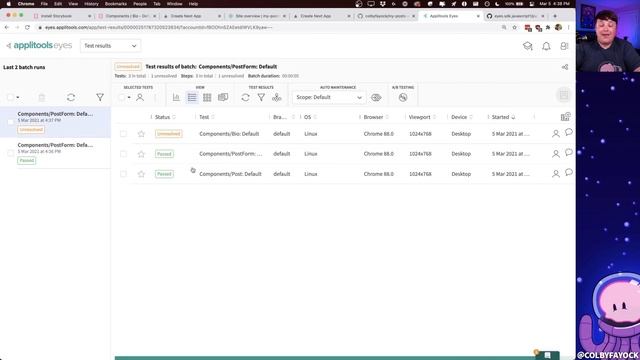Expand selected tests dropdown arrow

point(129,98)
